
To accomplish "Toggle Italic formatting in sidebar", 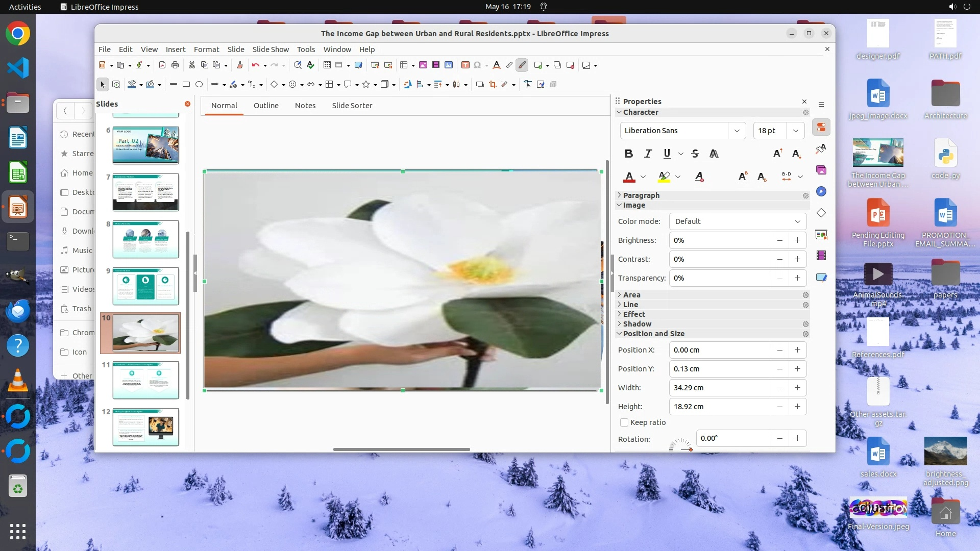I will tap(648, 154).
